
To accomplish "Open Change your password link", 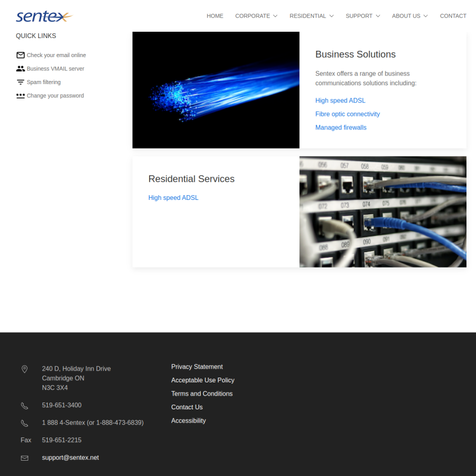I will (55, 96).
